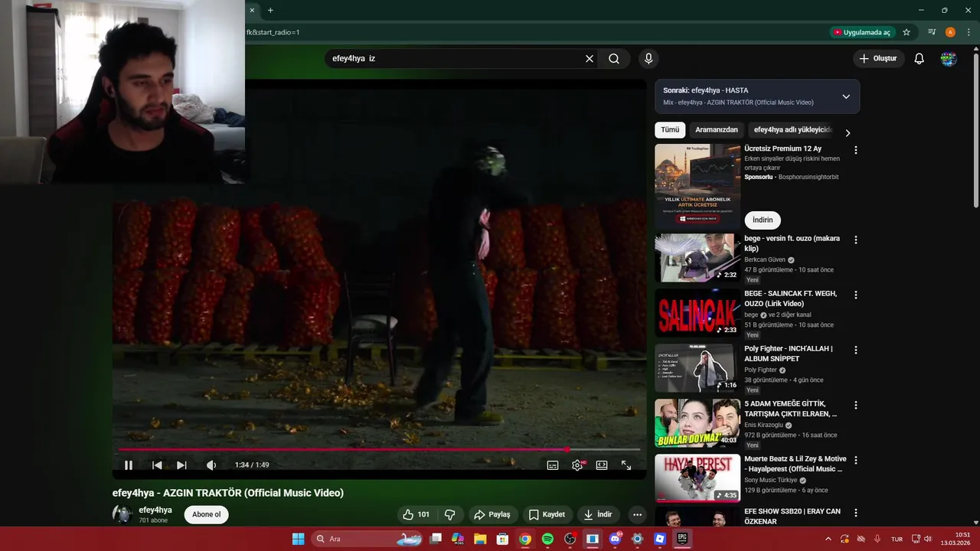Start voice search with the microphone icon
This screenshot has height=551, width=980.
tap(648, 58)
